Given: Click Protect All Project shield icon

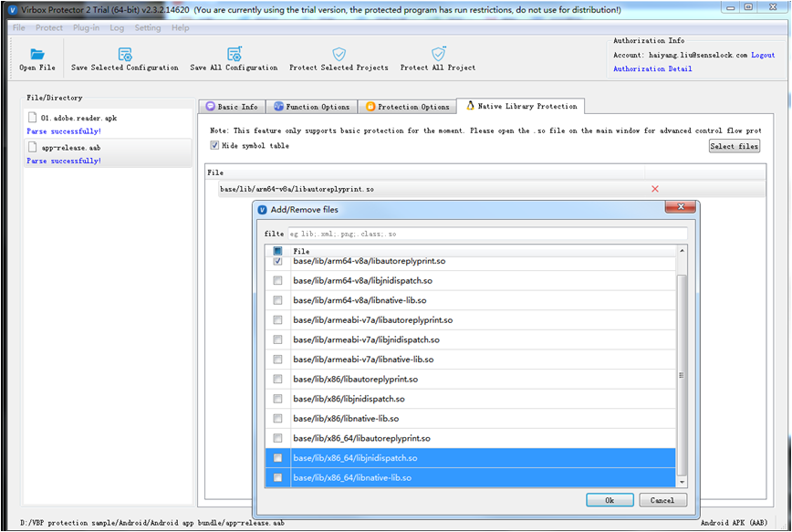Looking at the screenshot, I should [438, 54].
